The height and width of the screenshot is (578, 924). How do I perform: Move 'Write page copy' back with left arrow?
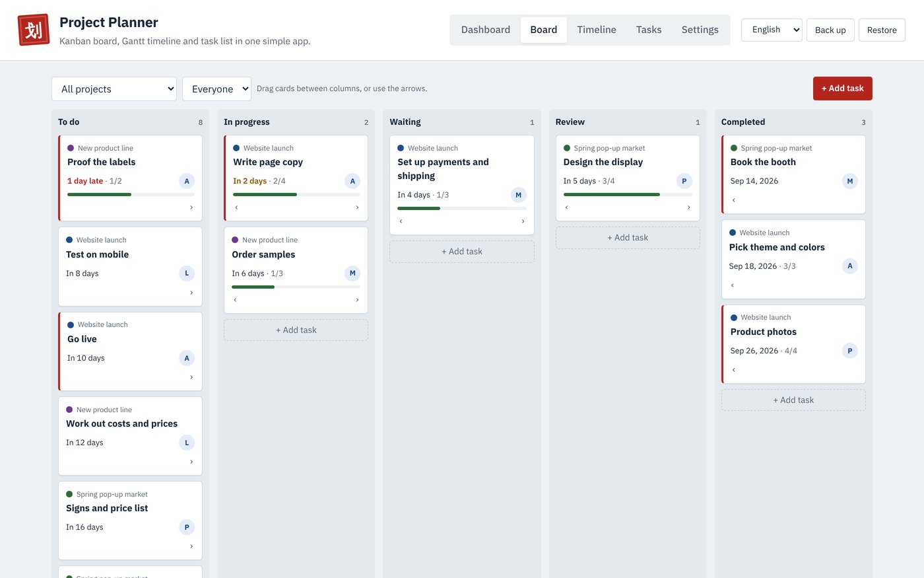236,207
